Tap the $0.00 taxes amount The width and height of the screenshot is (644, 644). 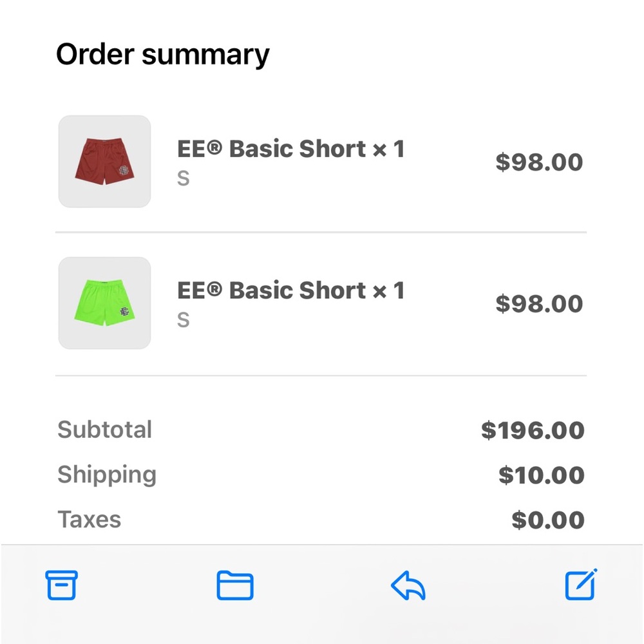tap(548, 520)
